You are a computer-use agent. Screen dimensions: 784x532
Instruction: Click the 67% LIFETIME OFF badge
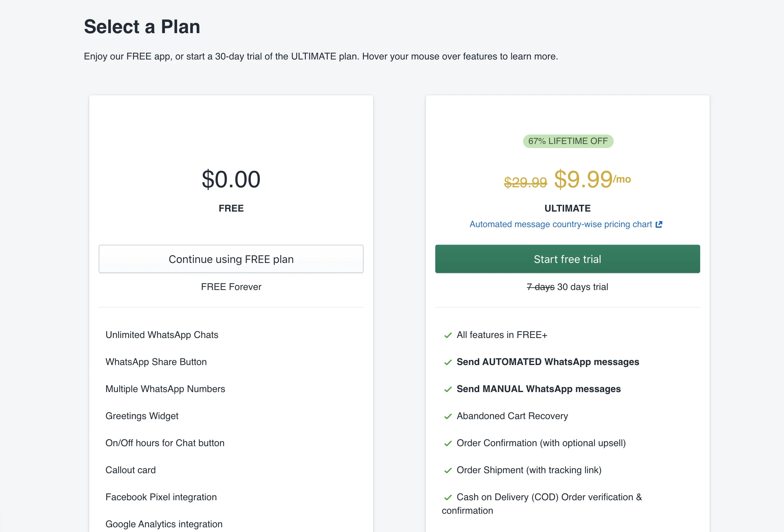click(x=568, y=141)
